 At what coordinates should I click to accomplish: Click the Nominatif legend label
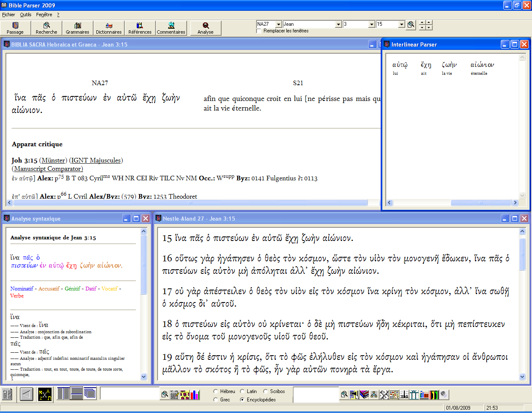(22, 289)
